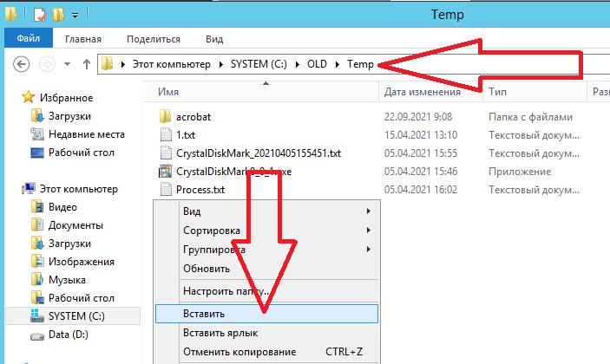Image resolution: width=610 pixels, height=364 pixels.
Task: Open Data (D:) drive in sidebar
Action: [68, 335]
